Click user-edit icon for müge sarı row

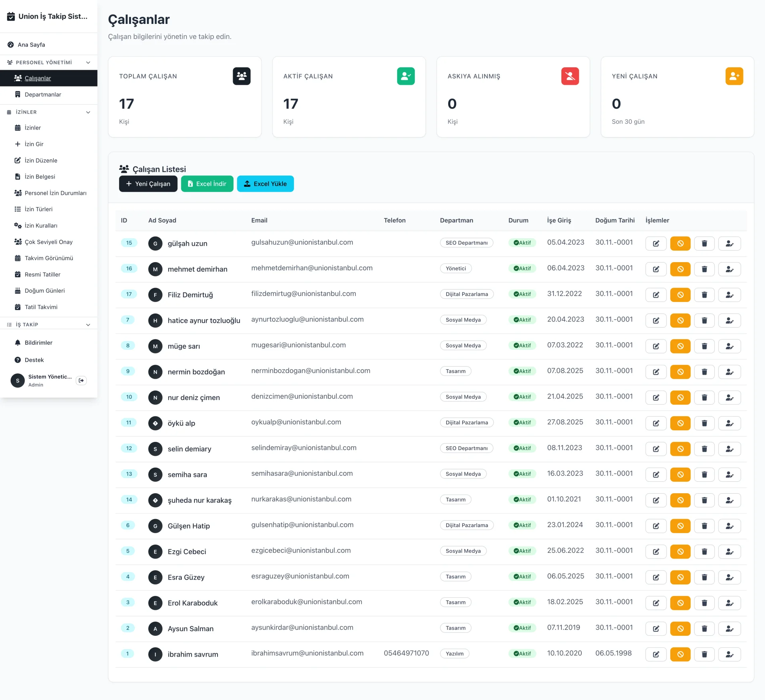(729, 346)
